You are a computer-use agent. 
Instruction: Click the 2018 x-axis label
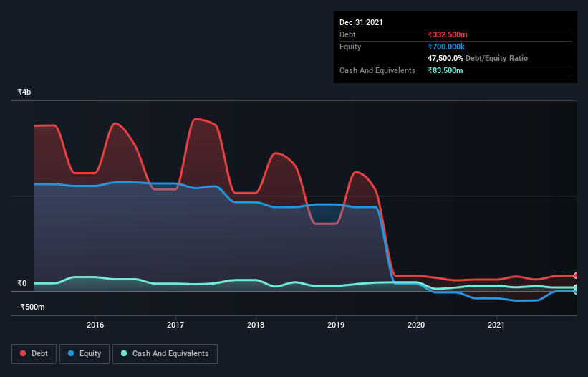click(x=256, y=325)
